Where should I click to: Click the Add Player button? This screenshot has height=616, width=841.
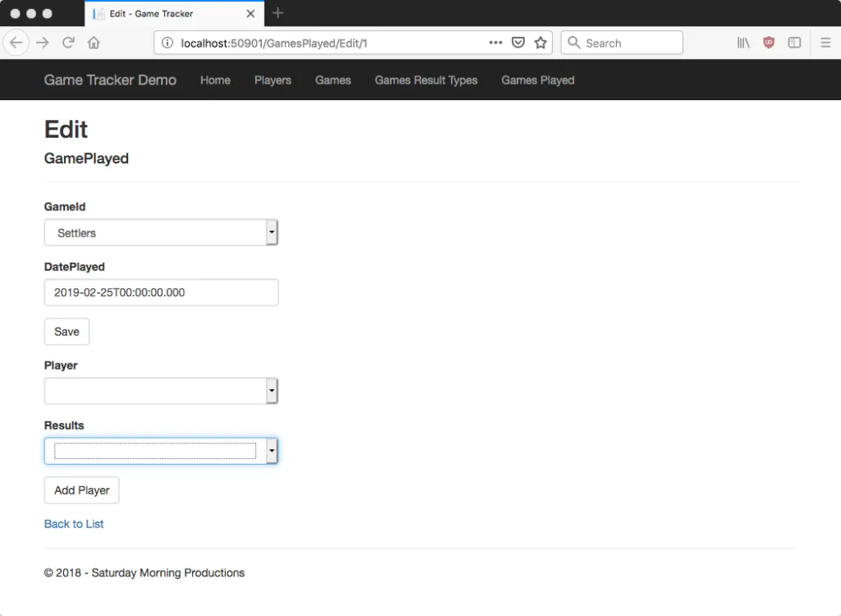click(x=81, y=490)
